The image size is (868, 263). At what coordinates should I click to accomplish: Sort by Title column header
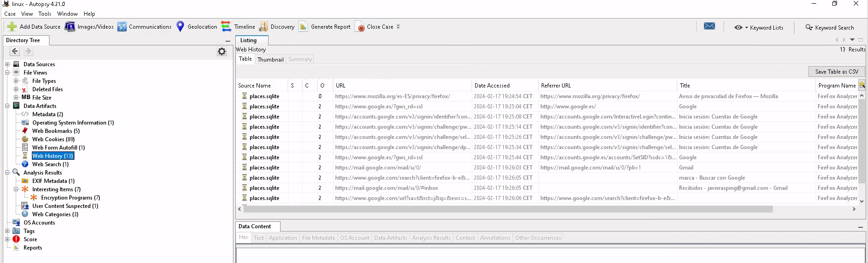click(x=746, y=86)
